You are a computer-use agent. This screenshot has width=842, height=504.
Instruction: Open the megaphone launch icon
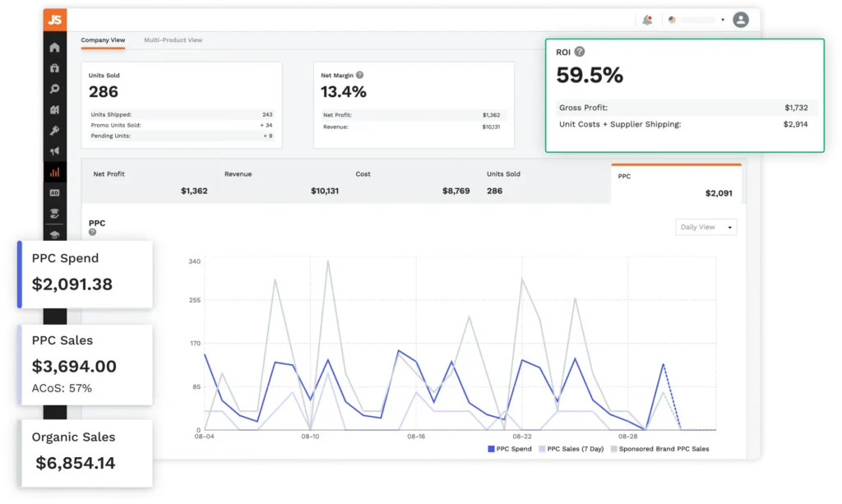[x=54, y=150]
